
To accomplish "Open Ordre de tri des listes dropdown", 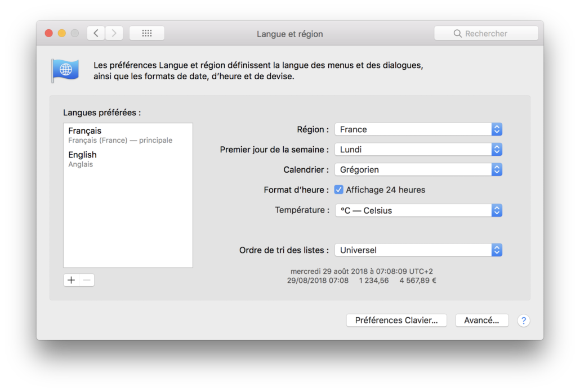I will click(418, 250).
